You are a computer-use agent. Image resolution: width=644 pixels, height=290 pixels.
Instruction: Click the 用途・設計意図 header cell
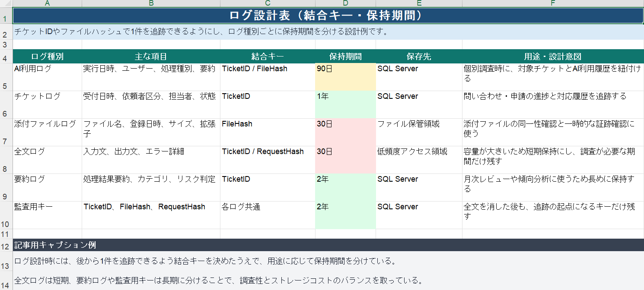(553, 57)
